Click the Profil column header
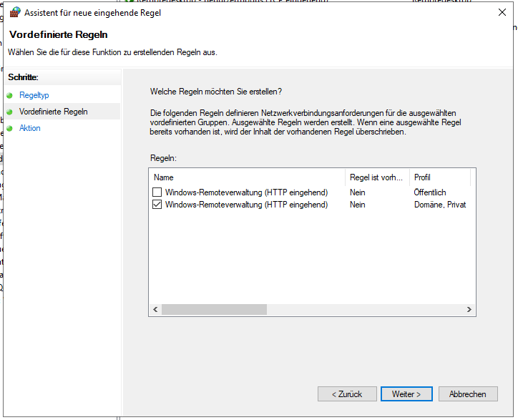 (x=440, y=177)
